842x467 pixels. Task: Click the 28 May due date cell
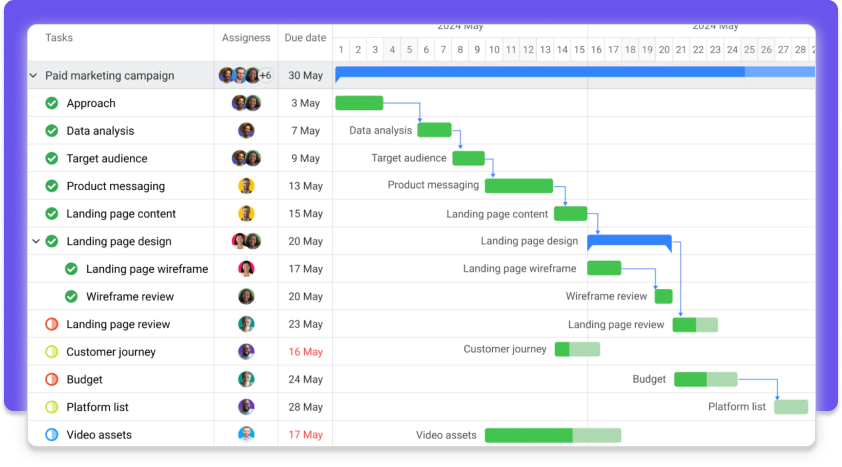pyautogui.click(x=306, y=407)
